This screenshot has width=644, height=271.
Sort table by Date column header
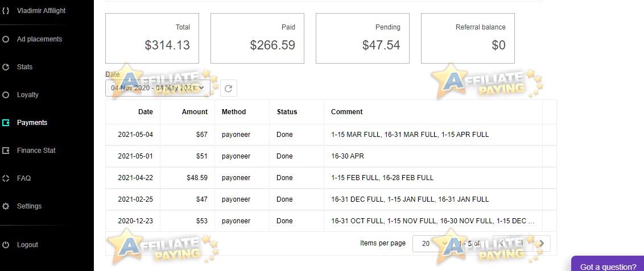coord(146,111)
